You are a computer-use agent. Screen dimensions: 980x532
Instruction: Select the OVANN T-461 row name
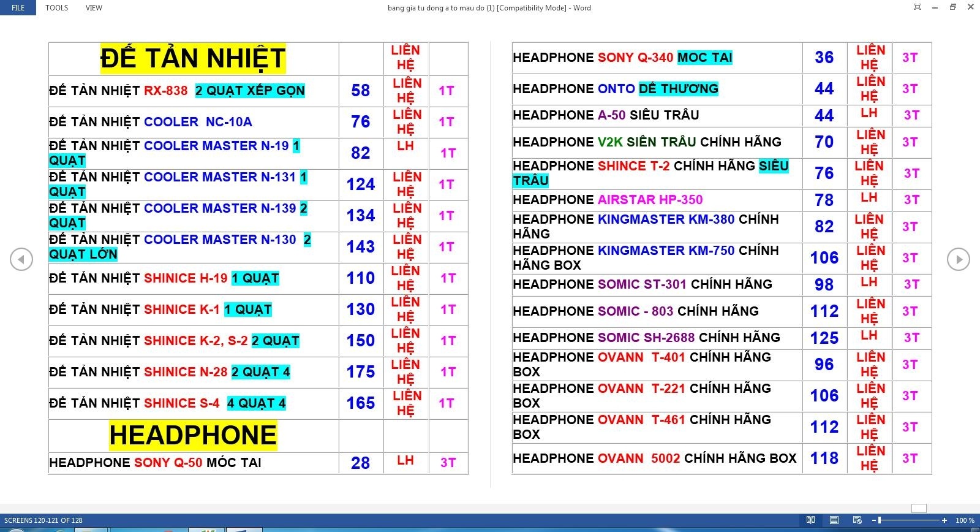coord(642,427)
